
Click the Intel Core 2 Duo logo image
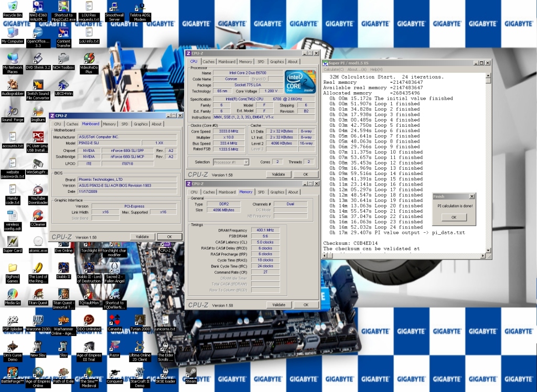pos(300,82)
